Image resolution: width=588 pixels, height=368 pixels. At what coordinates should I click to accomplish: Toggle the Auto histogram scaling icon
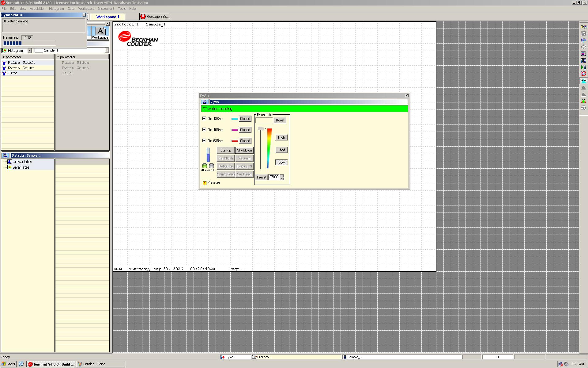point(583,81)
